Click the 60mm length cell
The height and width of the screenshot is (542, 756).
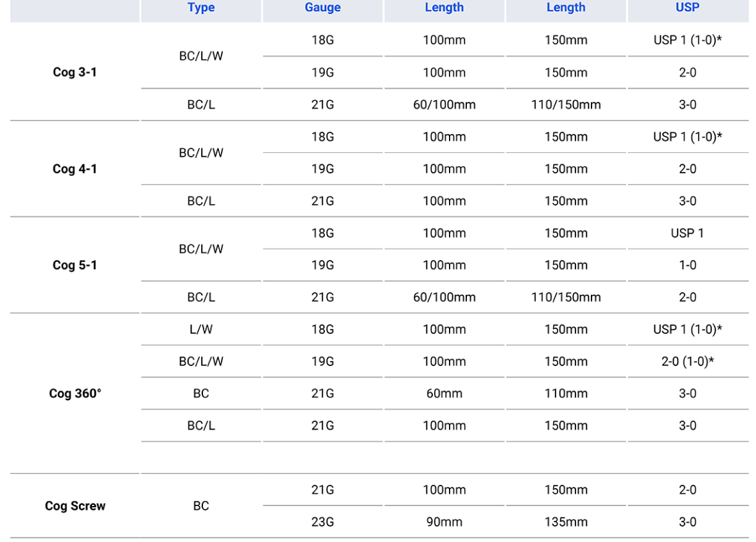(444, 394)
